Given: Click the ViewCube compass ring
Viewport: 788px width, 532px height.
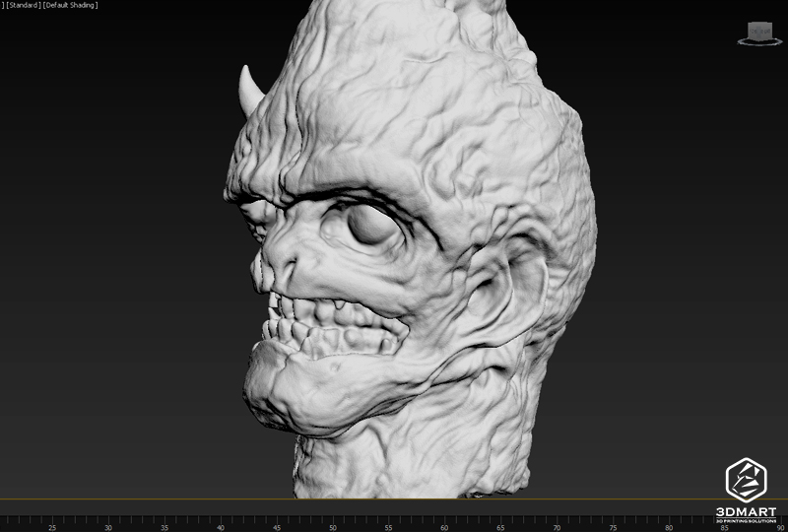Looking at the screenshot, I should [757, 42].
